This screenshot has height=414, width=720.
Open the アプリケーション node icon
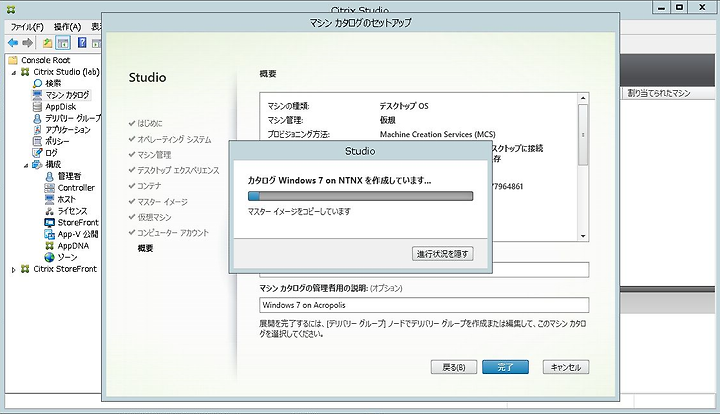point(37,130)
